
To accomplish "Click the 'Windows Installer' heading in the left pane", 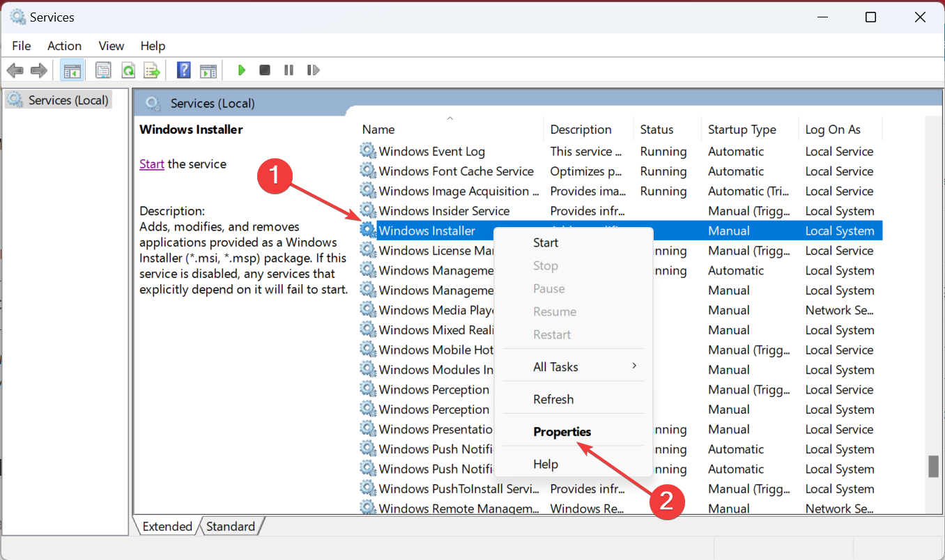I will point(191,130).
